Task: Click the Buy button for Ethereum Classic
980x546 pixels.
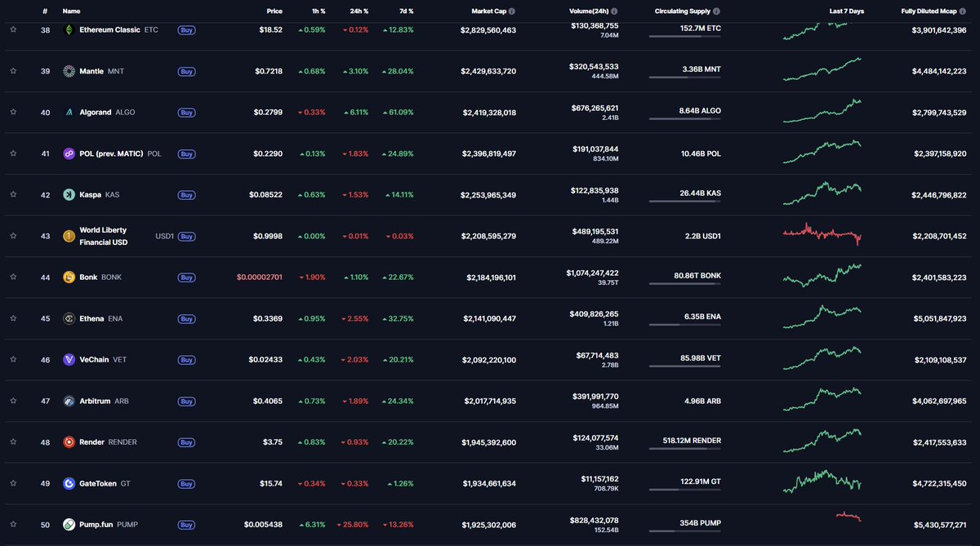Action: [187, 29]
